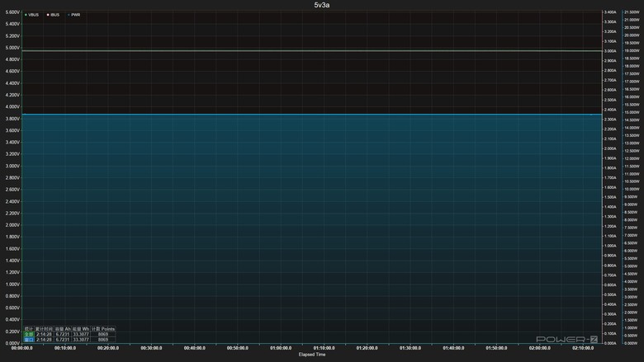Click the 01:30:00.0 time axis label
This screenshot has width=644, height=362.
click(410, 348)
